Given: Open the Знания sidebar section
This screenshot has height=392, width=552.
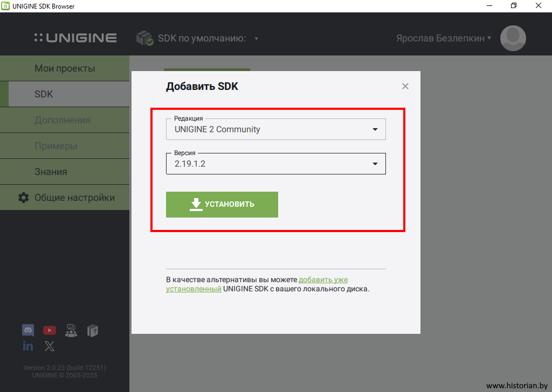Looking at the screenshot, I should (65, 172).
